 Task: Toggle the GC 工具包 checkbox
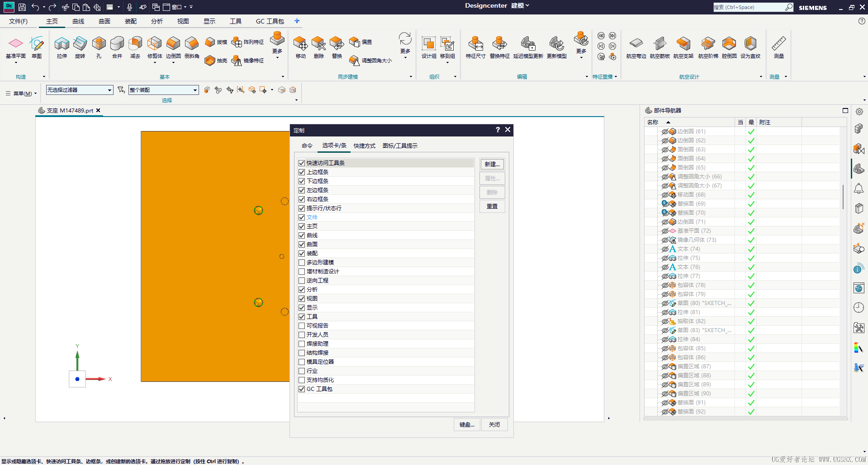[x=302, y=389]
